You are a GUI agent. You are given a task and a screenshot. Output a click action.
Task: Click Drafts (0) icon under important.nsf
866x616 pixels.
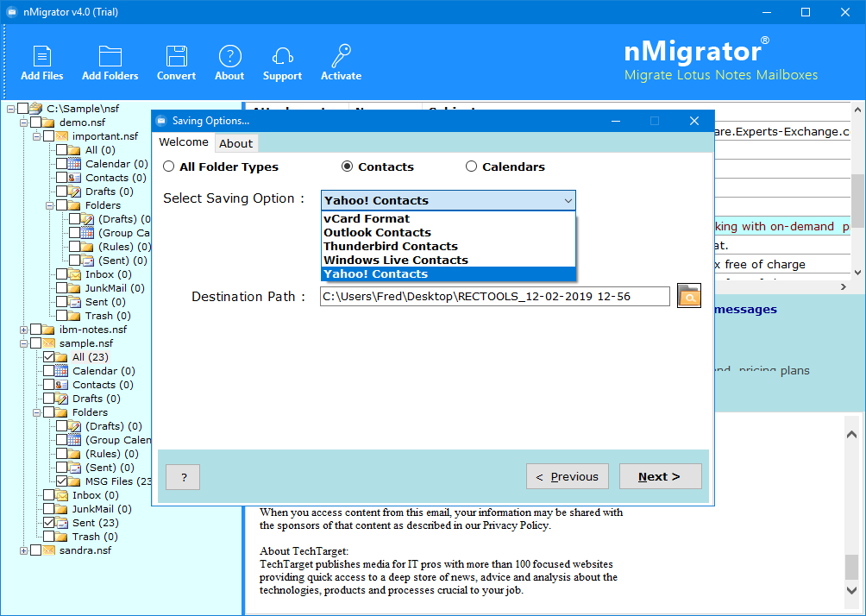pos(74,192)
